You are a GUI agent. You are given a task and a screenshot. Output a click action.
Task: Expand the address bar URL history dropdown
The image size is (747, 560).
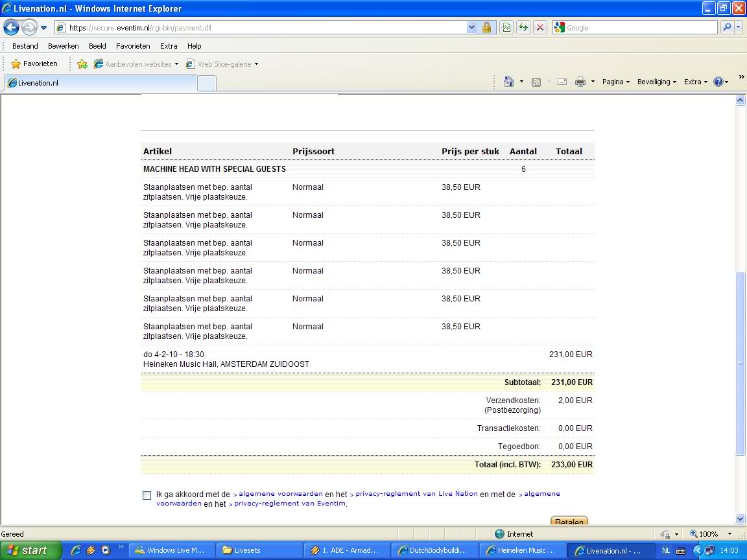pyautogui.click(x=471, y=28)
